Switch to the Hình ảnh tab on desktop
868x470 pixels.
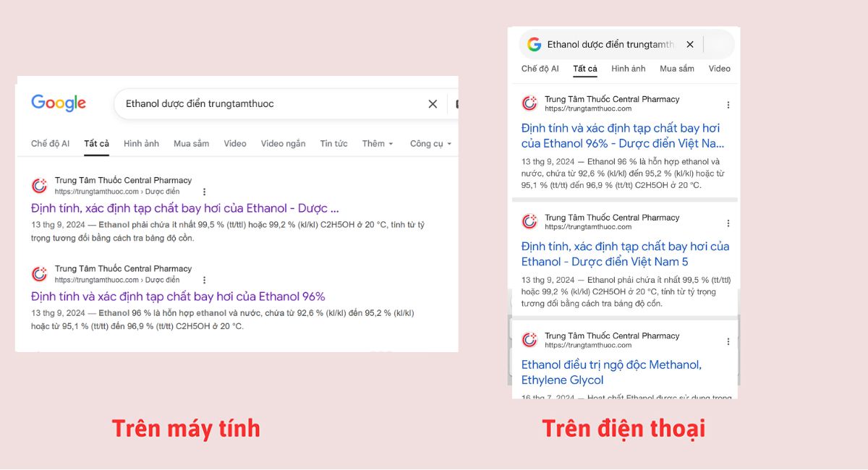(x=141, y=143)
